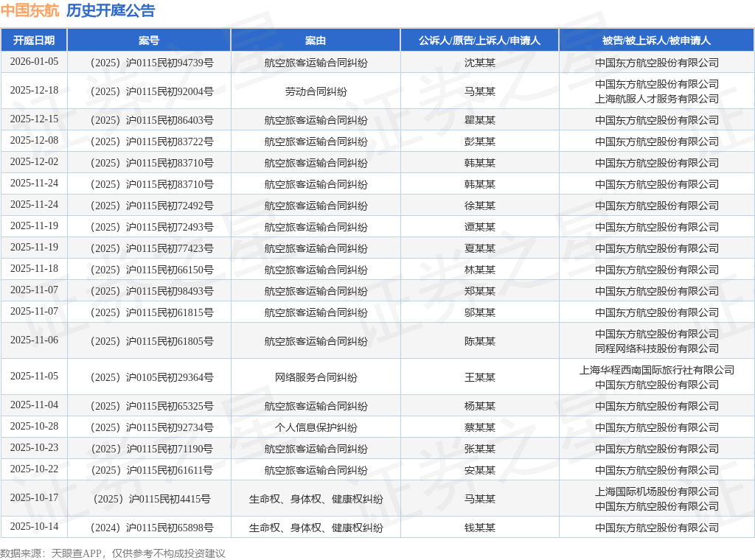Click plaintiff name 陈某某
This screenshot has height=560, width=755.
click(479, 342)
